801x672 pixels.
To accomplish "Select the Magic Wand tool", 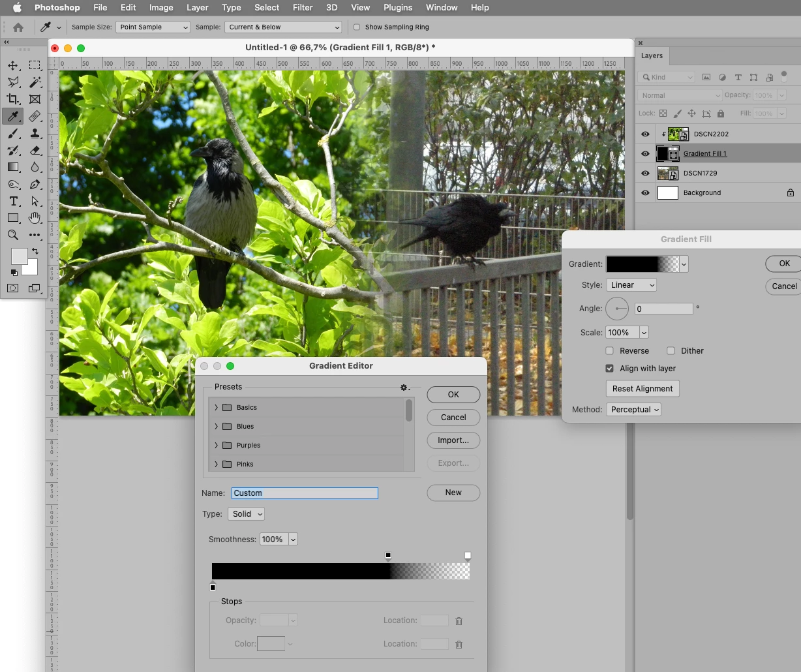I will point(35,82).
